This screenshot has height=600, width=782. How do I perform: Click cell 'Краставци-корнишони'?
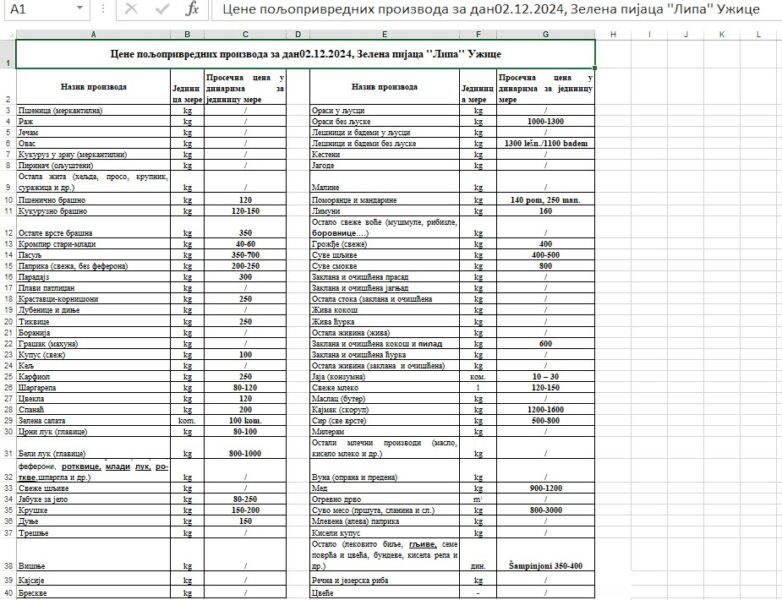(93, 299)
